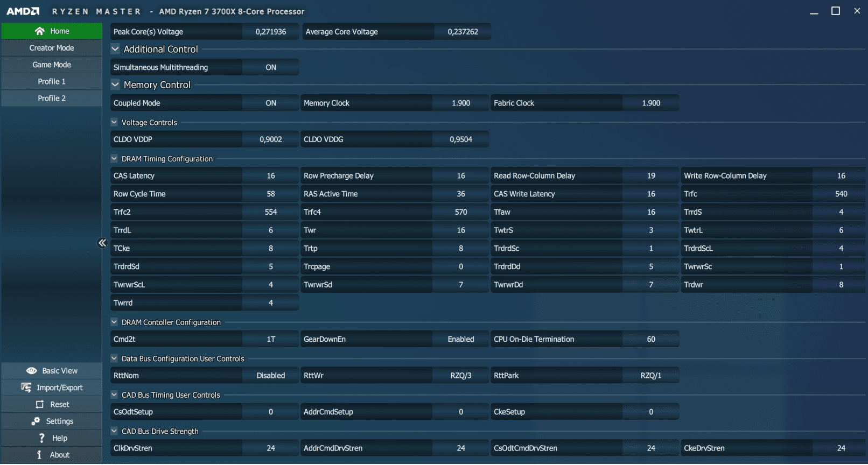Open Help button
This screenshot has height=465, width=868.
coord(52,438)
